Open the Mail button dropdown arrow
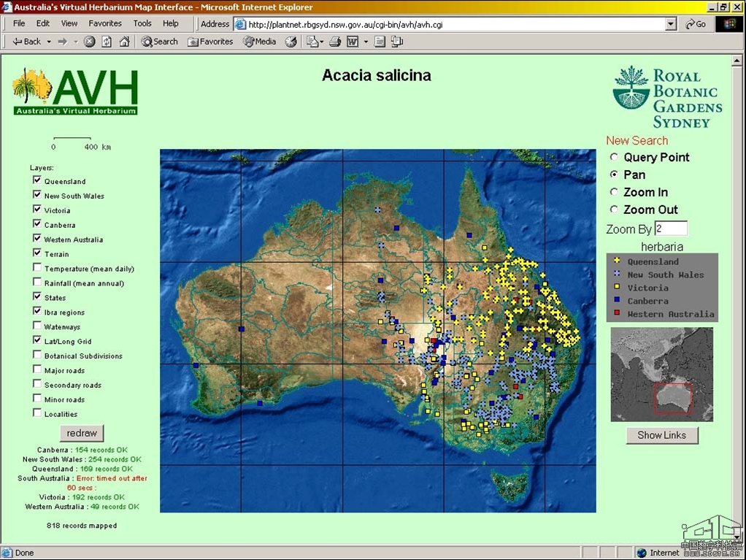Image resolution: width=746 pixels, height=560 pixels. pyautogui.click(x=320, y=42)
